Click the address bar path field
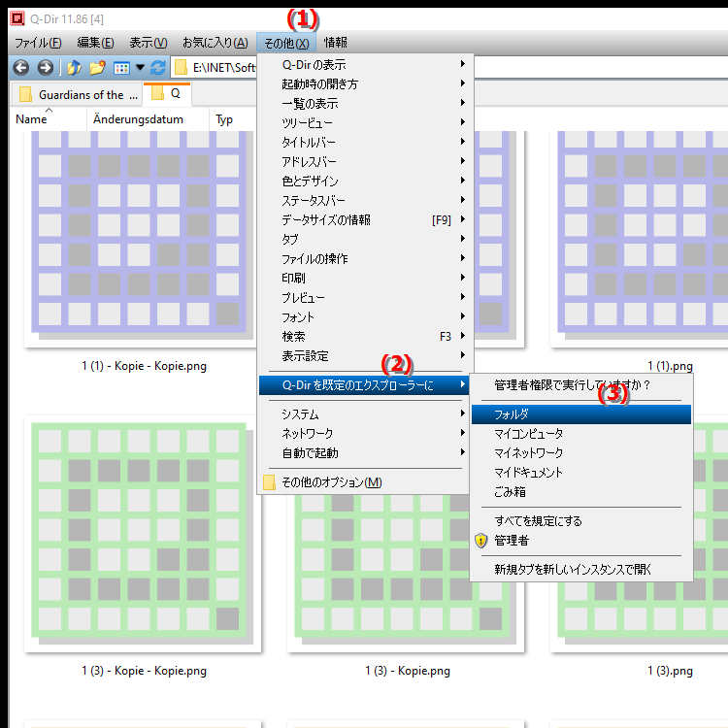Image resolution: width=728 pixels, height=728 pixels. click(223, 68)
